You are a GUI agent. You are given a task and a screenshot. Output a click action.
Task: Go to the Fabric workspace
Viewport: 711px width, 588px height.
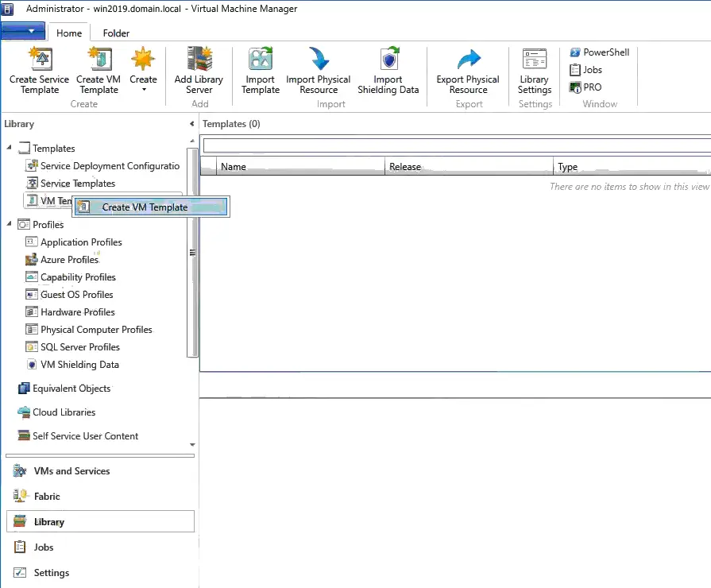pyautogui.click(x=101, y=497)
